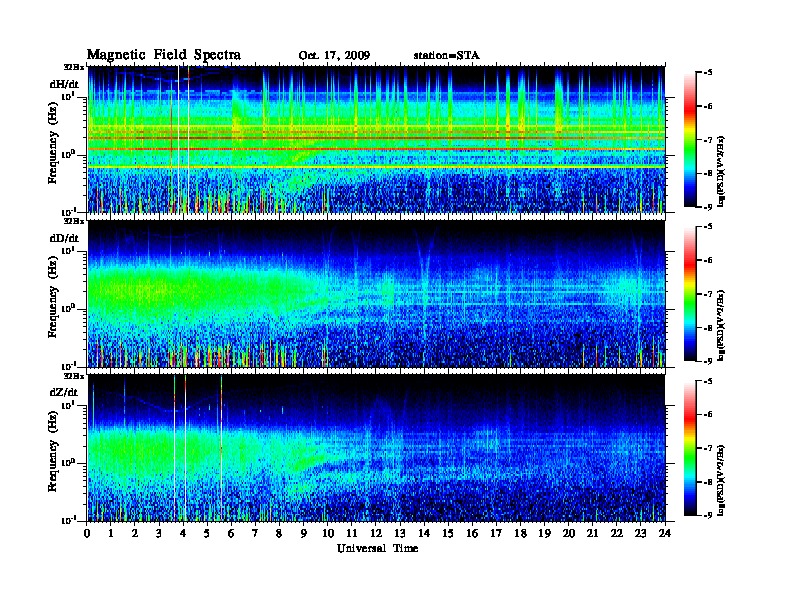Click the "16" tick on the time axis
The width and height of the screenshot is (792, 612).
coord(472,533)
